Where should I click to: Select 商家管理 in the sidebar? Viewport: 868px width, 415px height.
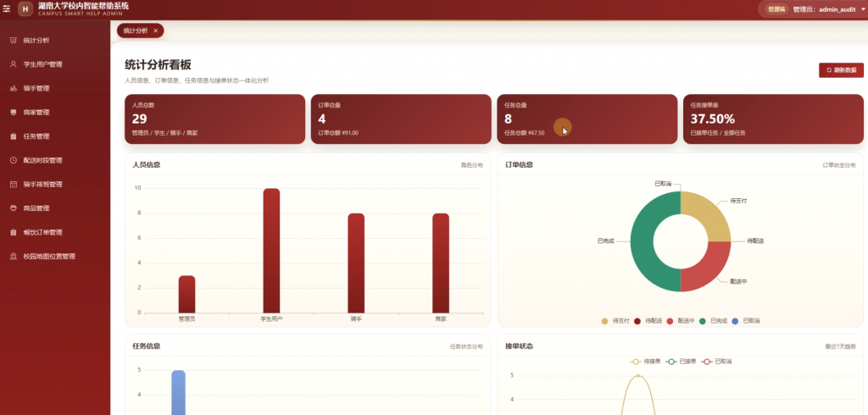[55, 113]
